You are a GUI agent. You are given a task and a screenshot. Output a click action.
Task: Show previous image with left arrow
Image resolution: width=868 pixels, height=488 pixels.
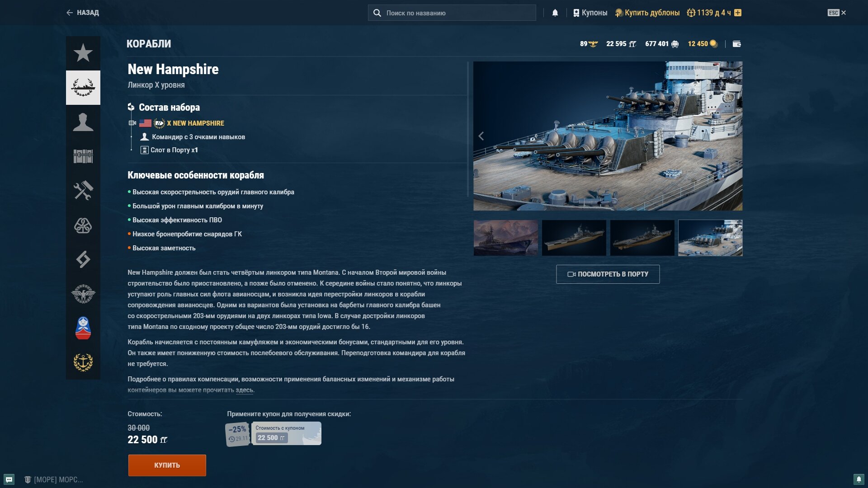(481, 136)
